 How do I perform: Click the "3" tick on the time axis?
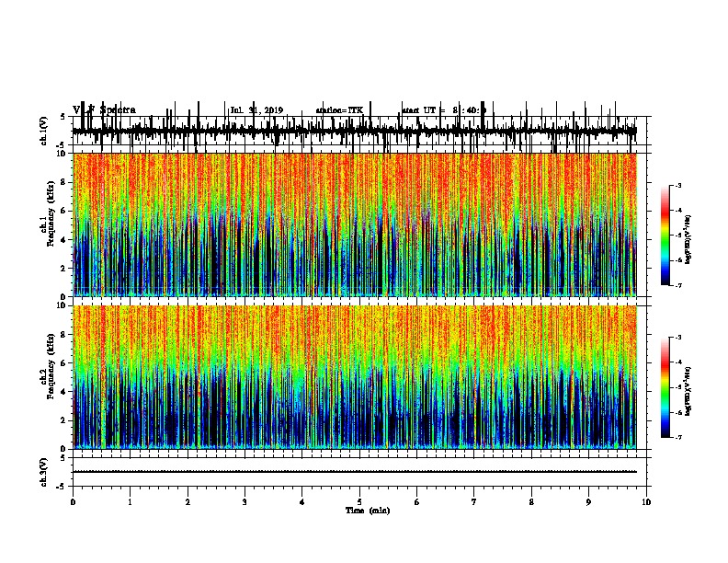coord(245,502)
